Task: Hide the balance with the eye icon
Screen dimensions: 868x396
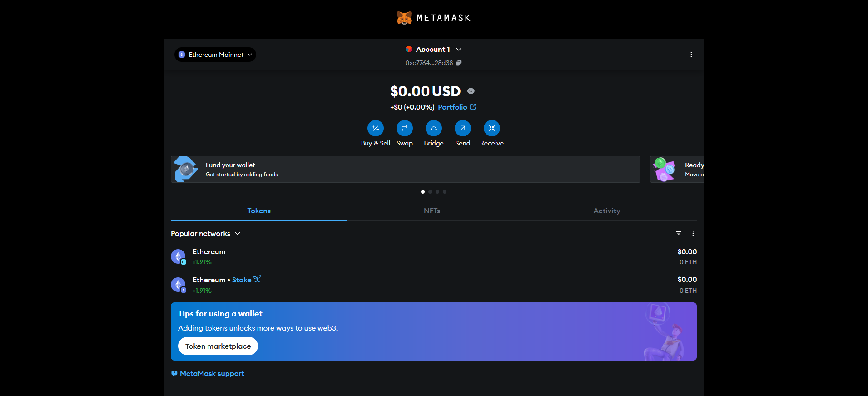Action: 471,91
